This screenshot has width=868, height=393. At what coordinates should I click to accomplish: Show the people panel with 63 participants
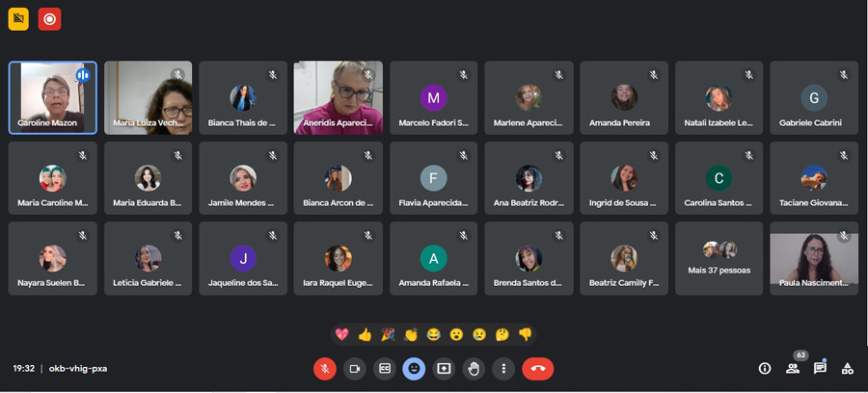click(x=793, y=368)
